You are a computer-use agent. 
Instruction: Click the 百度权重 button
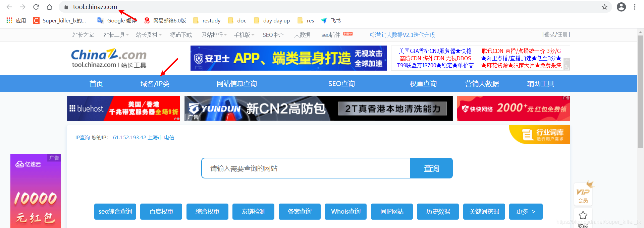tap(161, 212)
